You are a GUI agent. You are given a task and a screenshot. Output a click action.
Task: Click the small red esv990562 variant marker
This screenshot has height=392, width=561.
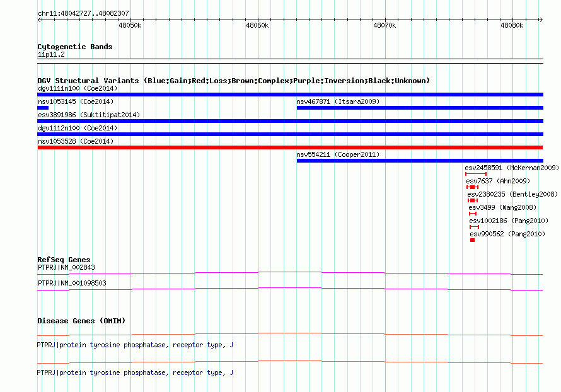pos(472,240)
